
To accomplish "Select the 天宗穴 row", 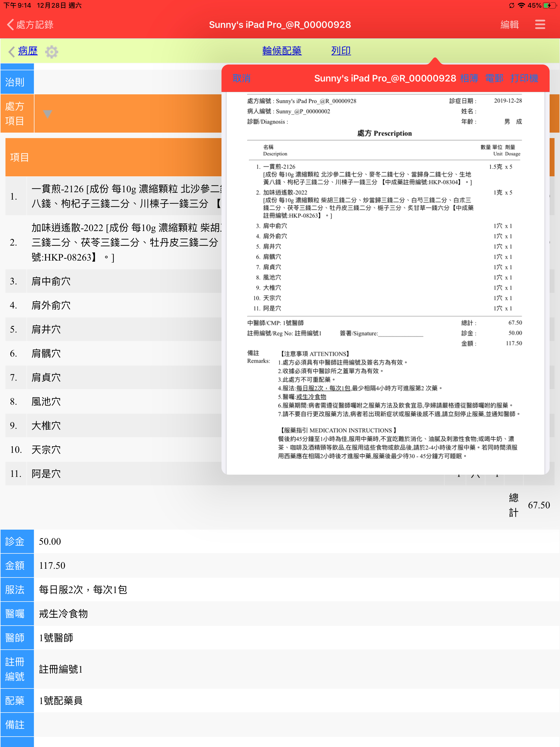I will 113,450.
